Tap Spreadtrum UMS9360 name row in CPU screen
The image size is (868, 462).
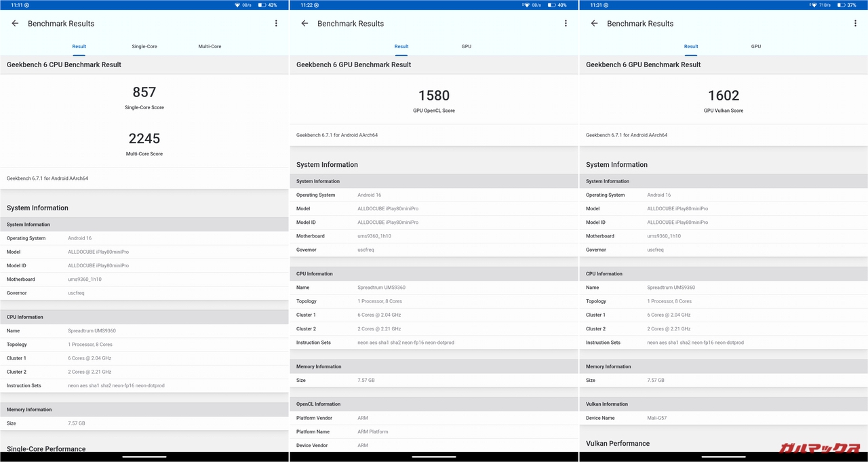[x=144, y=330]
